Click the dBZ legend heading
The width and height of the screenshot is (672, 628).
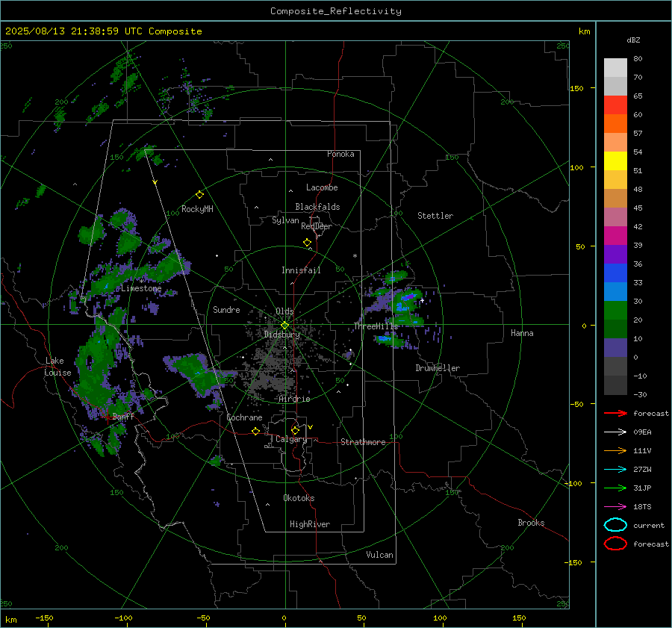coord(633,40)
